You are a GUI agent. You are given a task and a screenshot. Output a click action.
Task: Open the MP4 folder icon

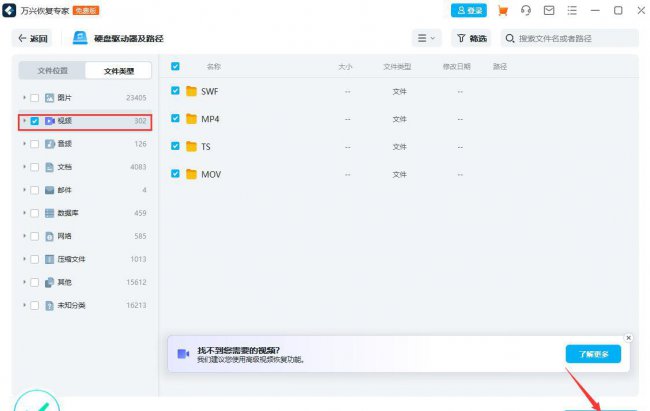[191, 119]
